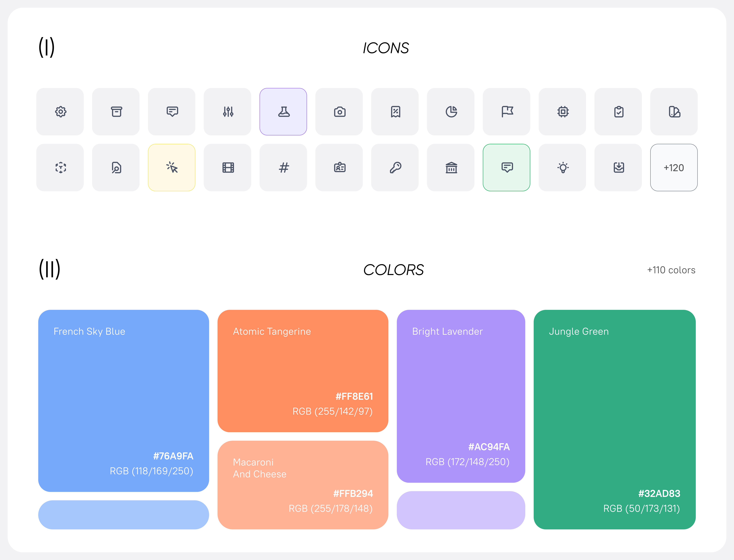
Task: Click the sliders adjustment icon
Action: pyautogui.click(x=228, y=112)
